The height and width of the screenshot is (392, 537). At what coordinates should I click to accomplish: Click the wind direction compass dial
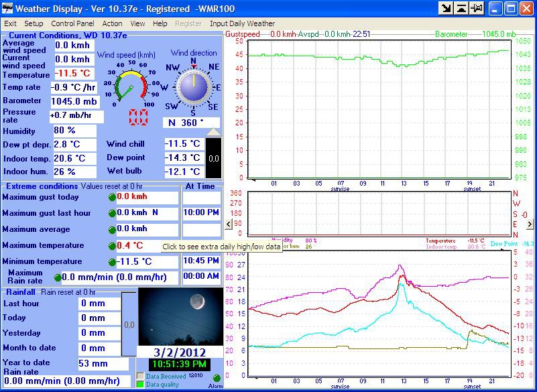[193, 86]
